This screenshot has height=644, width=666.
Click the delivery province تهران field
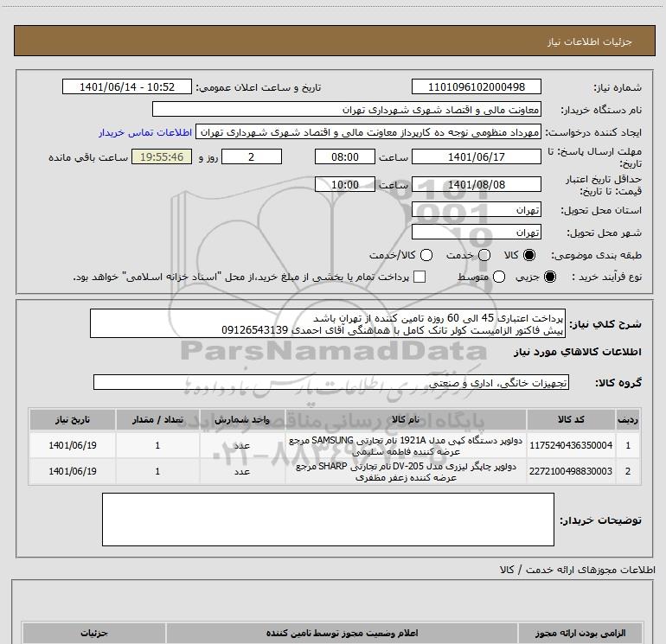coord(476,210)
